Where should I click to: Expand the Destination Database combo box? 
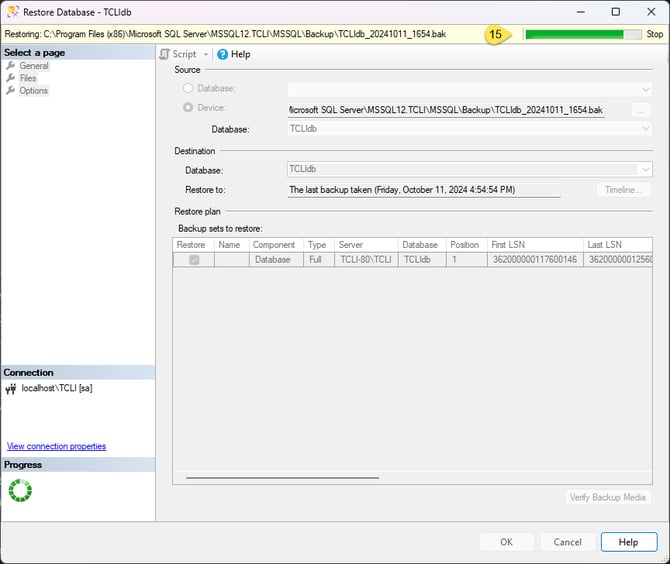click(x=645, y=170)
